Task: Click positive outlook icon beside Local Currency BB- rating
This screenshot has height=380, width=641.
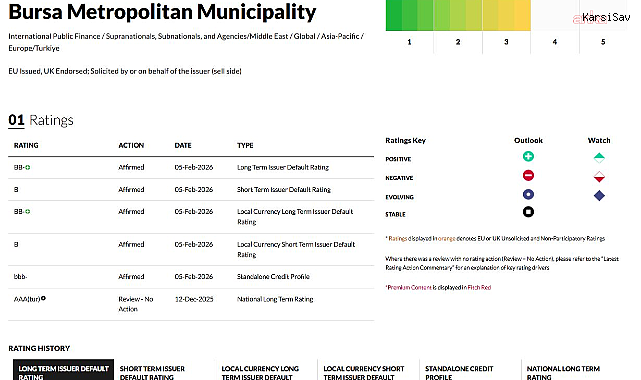Action: (27, 212)
